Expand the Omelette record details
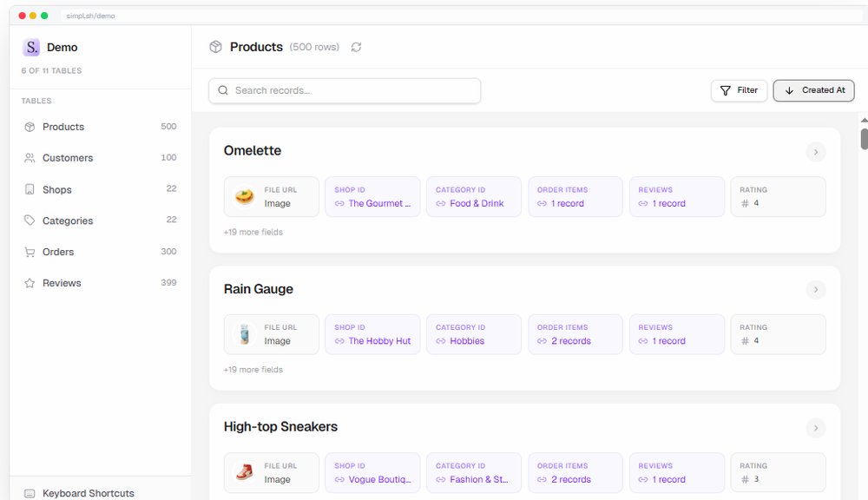The height and width of the screenshot is (500, 868). click(816, 152)
